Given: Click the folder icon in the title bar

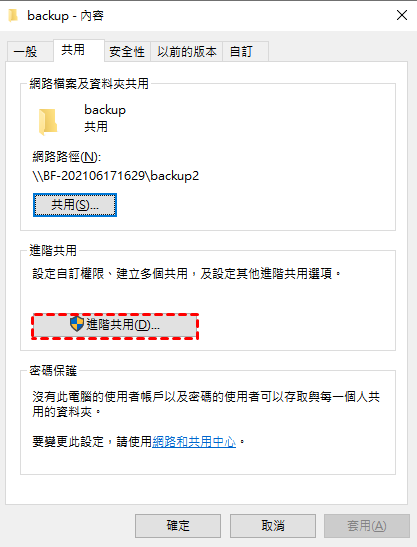Looking at the screenshot, I should [x=13, y=15].
